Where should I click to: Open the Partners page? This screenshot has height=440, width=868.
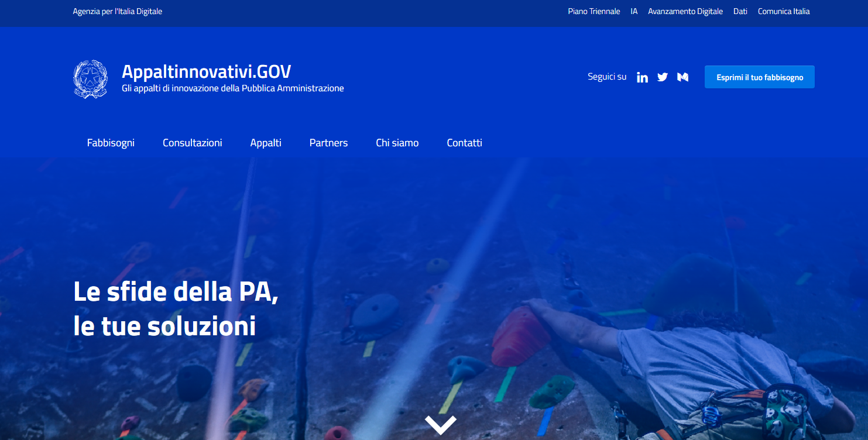328,143
